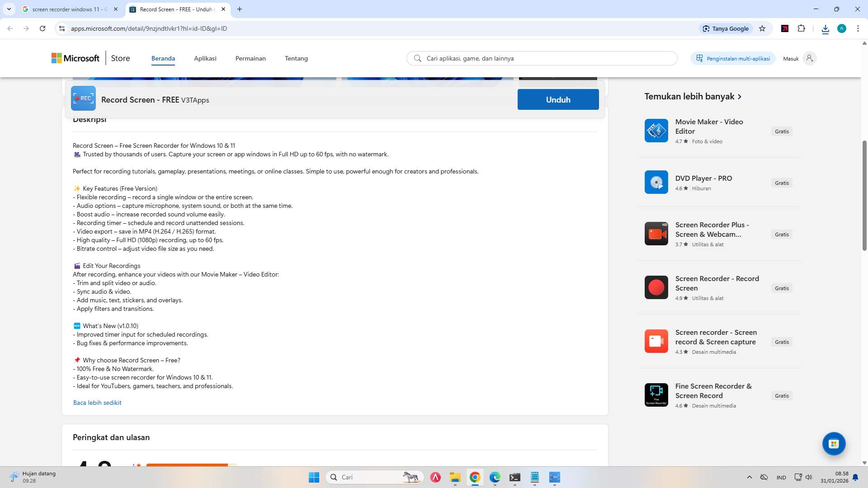Open the floating blue chat bubble
The image size is (868, 488).
[x=834, y=443]
